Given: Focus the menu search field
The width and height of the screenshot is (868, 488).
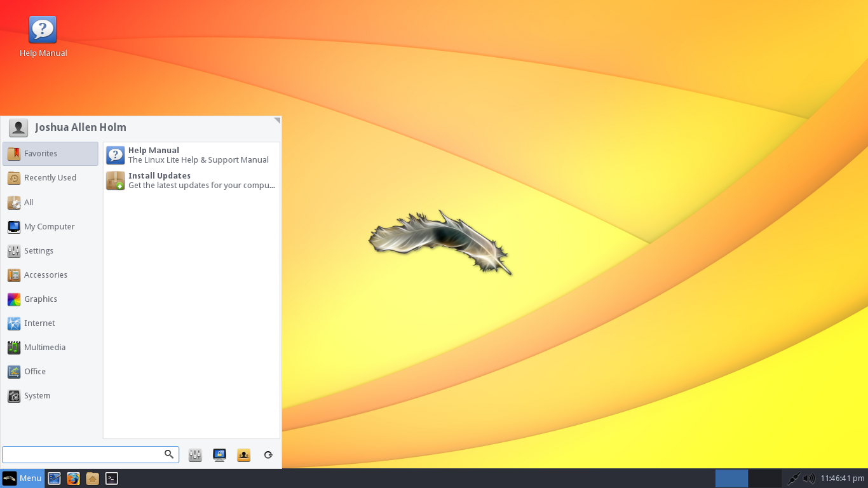Looking at the screenshot, I should click(x=90, y=454).
